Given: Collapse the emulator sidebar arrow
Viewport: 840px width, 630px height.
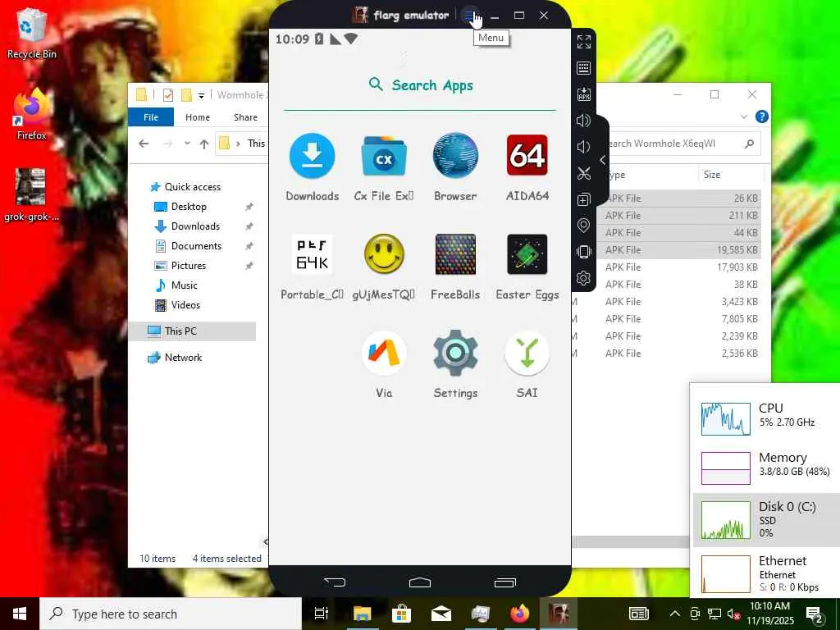Looking at the screenshot, I should coord(603,160).
